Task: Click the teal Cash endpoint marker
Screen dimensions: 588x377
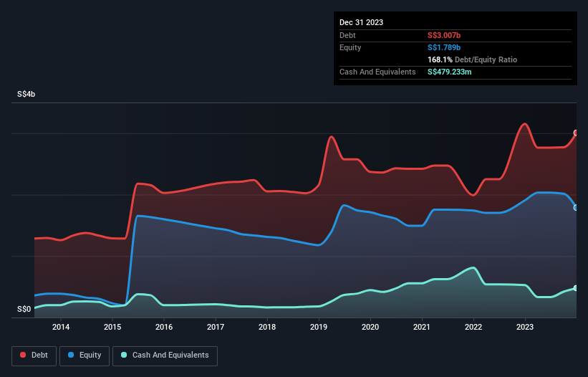Action: coord(576,288)
